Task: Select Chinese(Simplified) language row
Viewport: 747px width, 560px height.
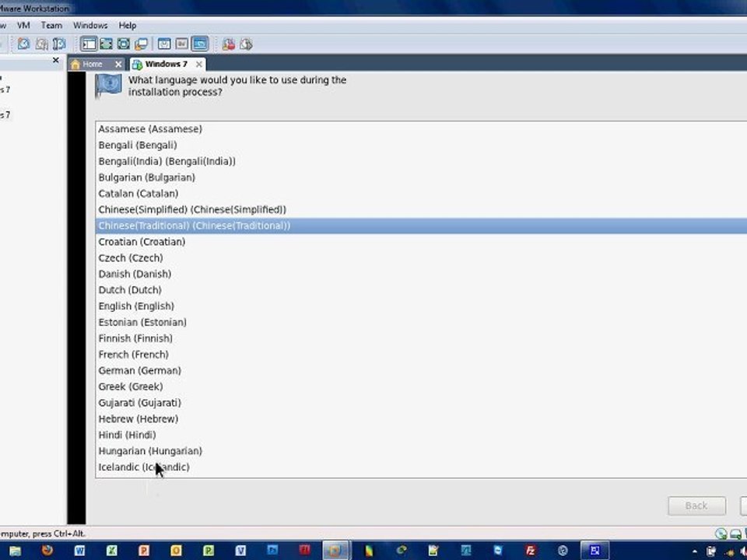Action: [x=421, y=209]
